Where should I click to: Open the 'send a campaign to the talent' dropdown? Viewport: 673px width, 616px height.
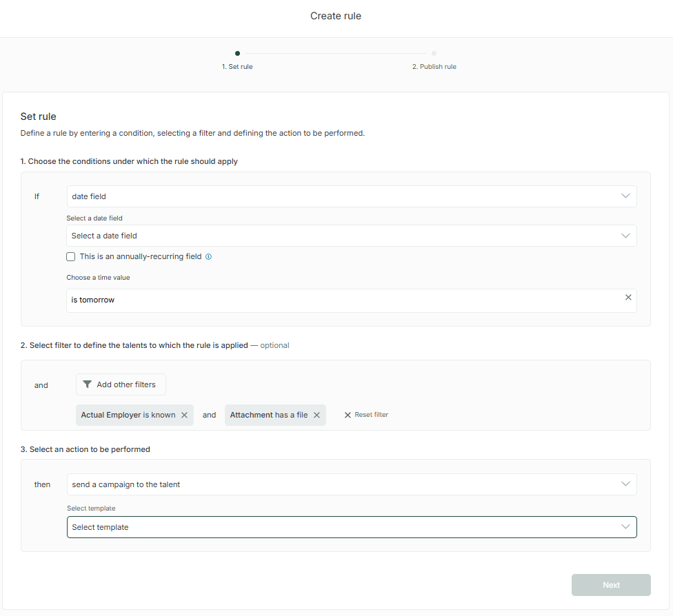pyautogui.click(x=351, y=484)
